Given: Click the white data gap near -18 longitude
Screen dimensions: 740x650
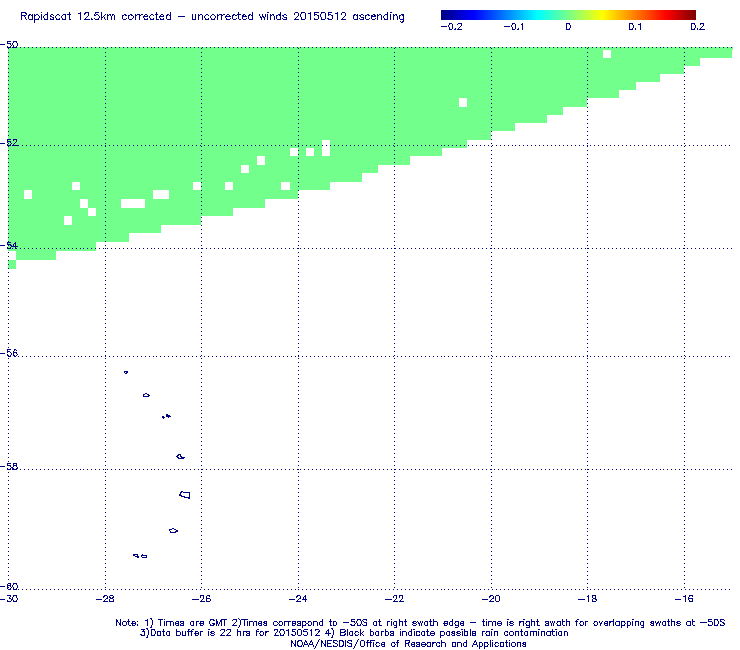Looking at the screenshot, I should tap(607, 54).
